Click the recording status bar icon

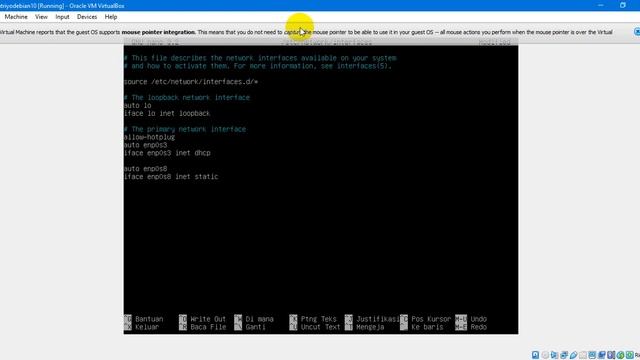click(602, 355)
